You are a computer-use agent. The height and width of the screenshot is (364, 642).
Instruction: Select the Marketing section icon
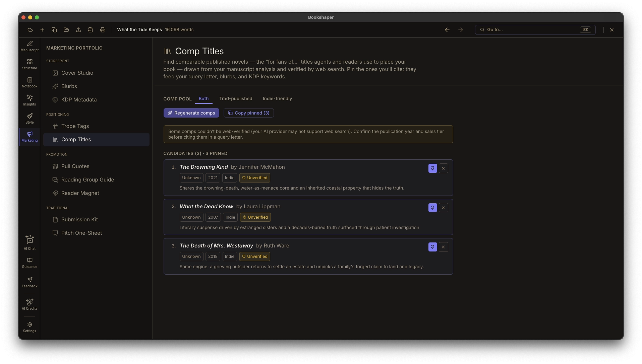[x=30, y=137]
